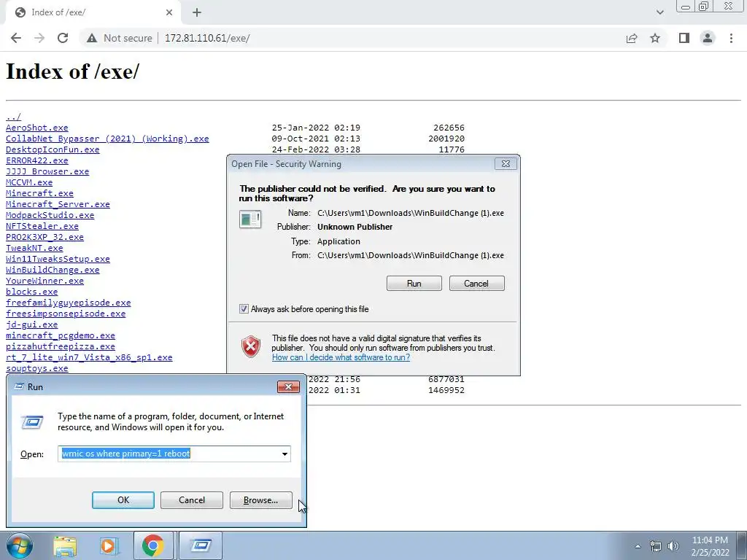Click the Win11TweaksSetup.exe link

(x=58, y=259)
